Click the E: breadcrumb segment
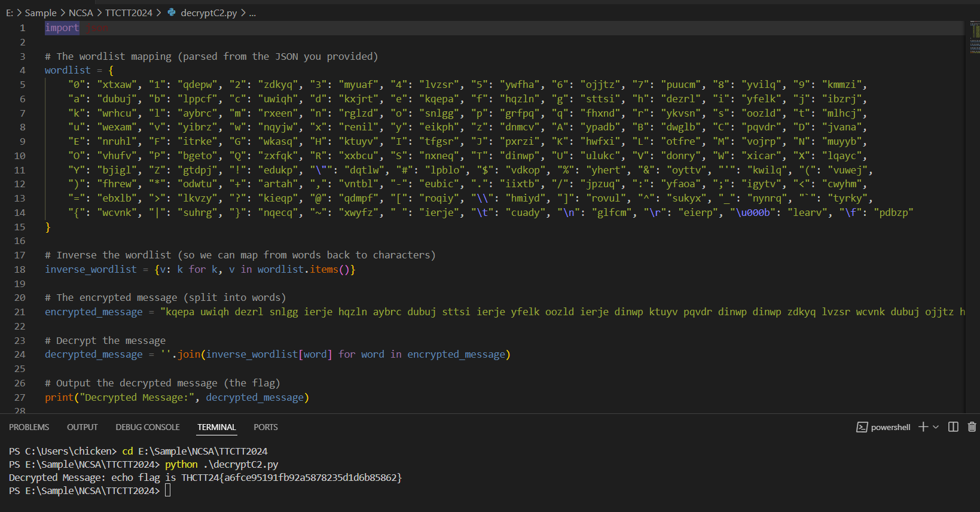The image size is (980, 512). pyautogui.click(x=10, y=13)
